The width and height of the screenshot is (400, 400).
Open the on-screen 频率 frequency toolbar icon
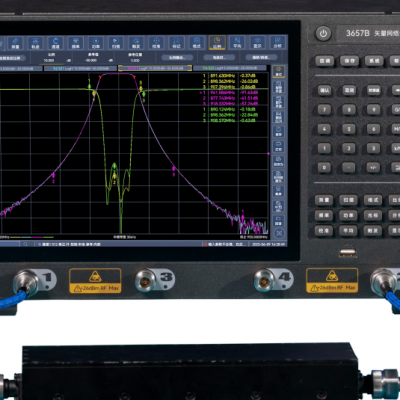click(x=76, y=43)
